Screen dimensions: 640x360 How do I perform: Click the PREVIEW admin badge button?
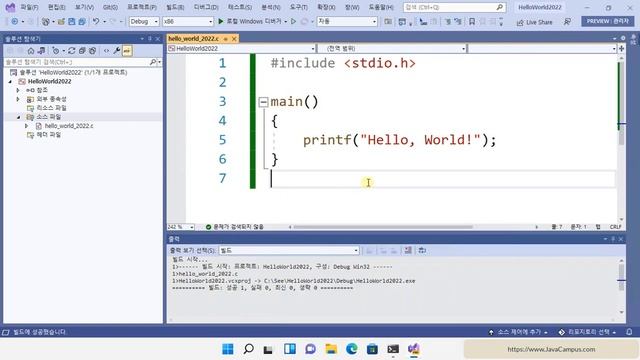pos(608,21)
